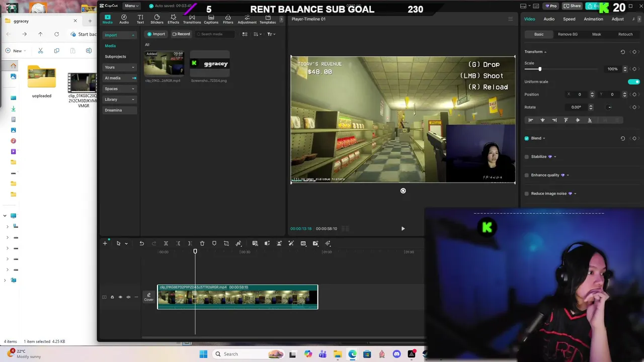Viewport: 644px width, 362px height.
Task: Switch to the Audio inspector tab
Action: 549,19
